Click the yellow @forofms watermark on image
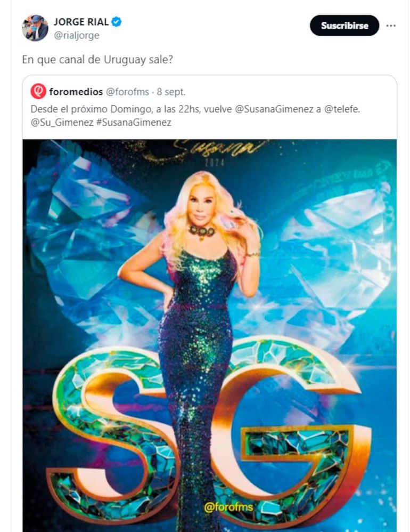Viewport: 410px width, 532px height. click(x=228, y=507)
